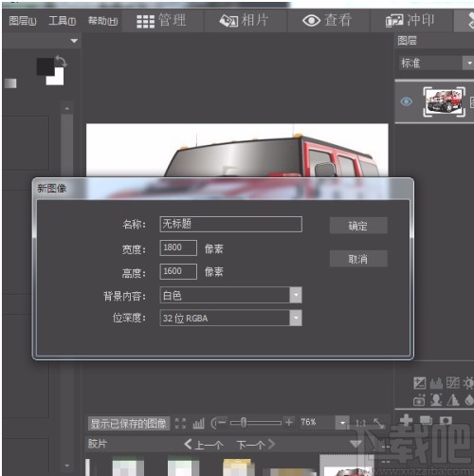The height and width of the screenshot is (476, 474).
Task: Open the histogram bars icon in bottom toolbar
Action: pos(198,423)
